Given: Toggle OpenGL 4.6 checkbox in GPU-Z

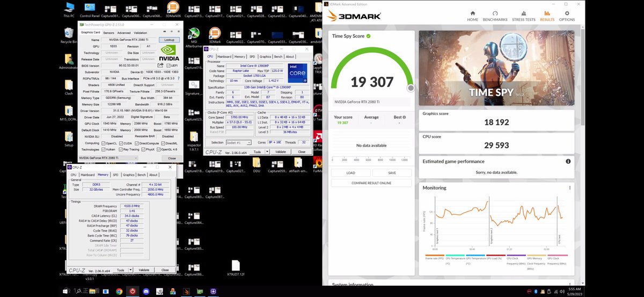Looking at the screenshot, I should pyautogui.click(x=159, y=149).
